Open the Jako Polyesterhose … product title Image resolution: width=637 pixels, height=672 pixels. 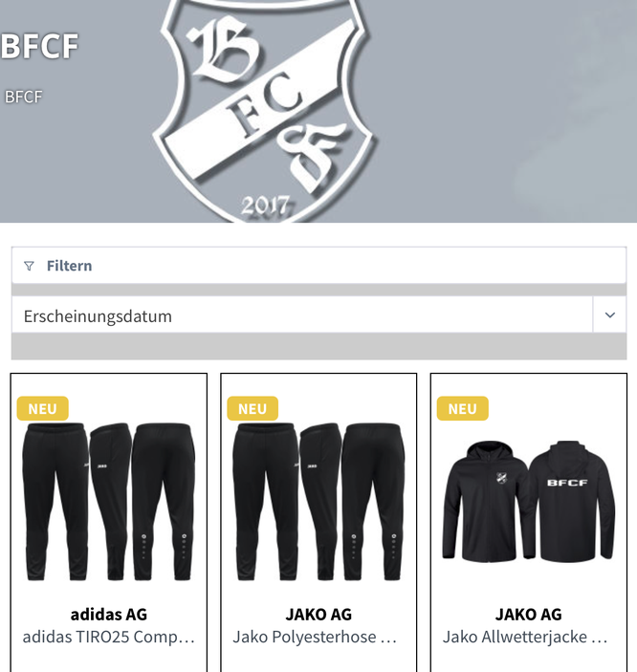tap(315, 637)
